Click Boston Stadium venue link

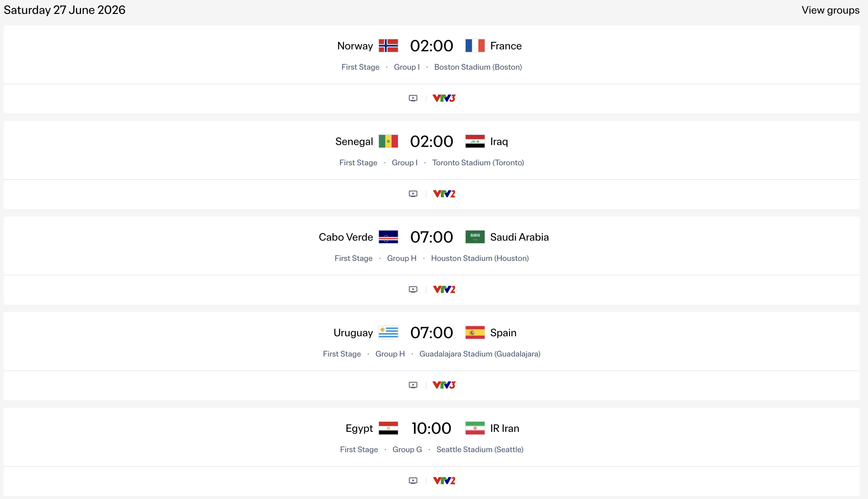pyautogui.click(x=478, y=67)
